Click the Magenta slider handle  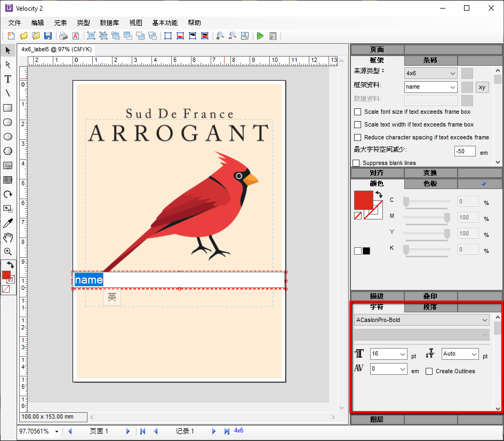(x=447, y=217)
